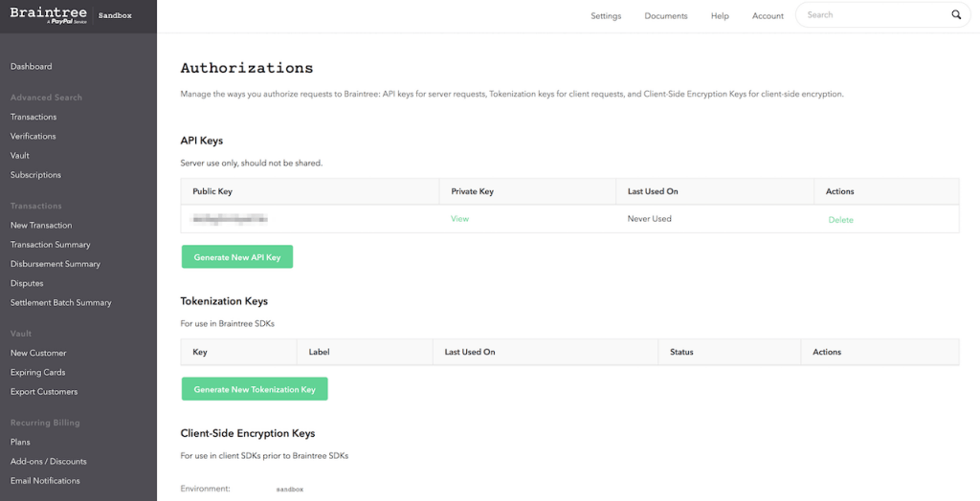Open the Account menu
The height and width of the screenshot is (501, 980).
pyautogui.click(x=768, y=16)
